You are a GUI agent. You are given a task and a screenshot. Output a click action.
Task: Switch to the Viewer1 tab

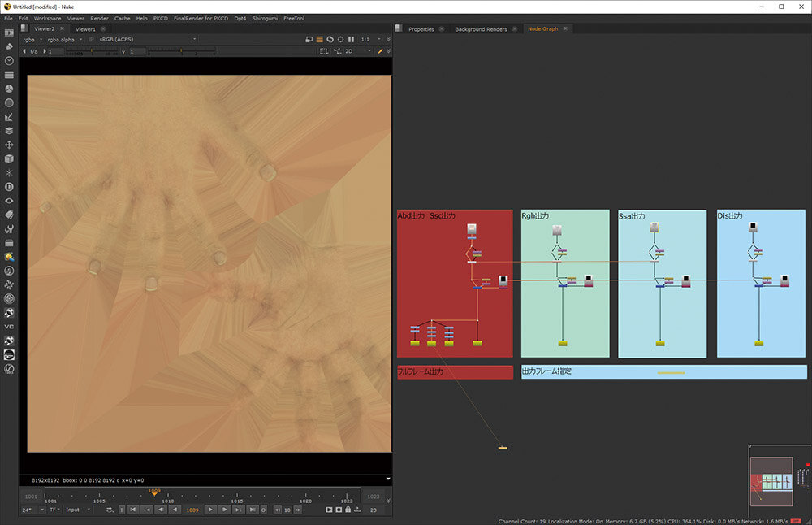(85, 29)
